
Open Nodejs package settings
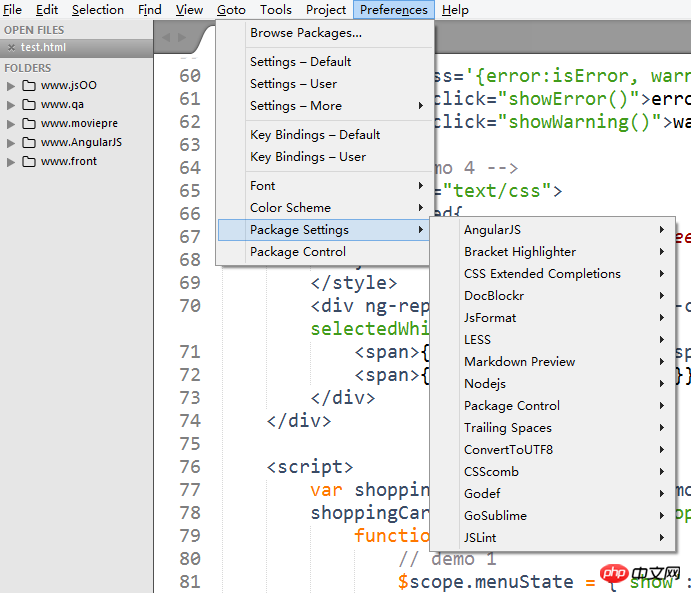(552, 384)
